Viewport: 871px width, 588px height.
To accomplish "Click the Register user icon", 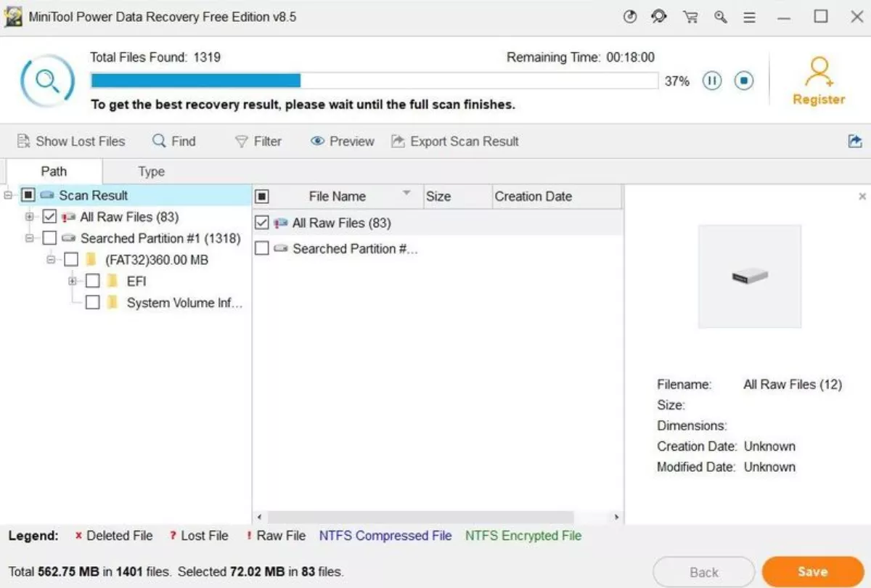I will click(x=819, y=71).
